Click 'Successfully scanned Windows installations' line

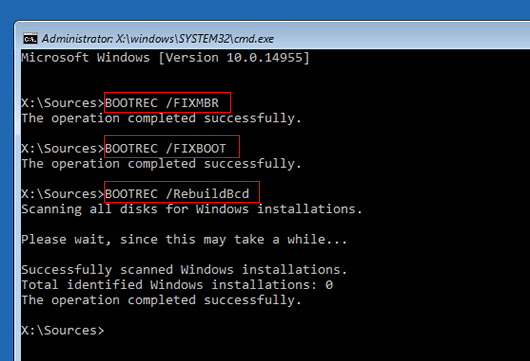(184, 269)
